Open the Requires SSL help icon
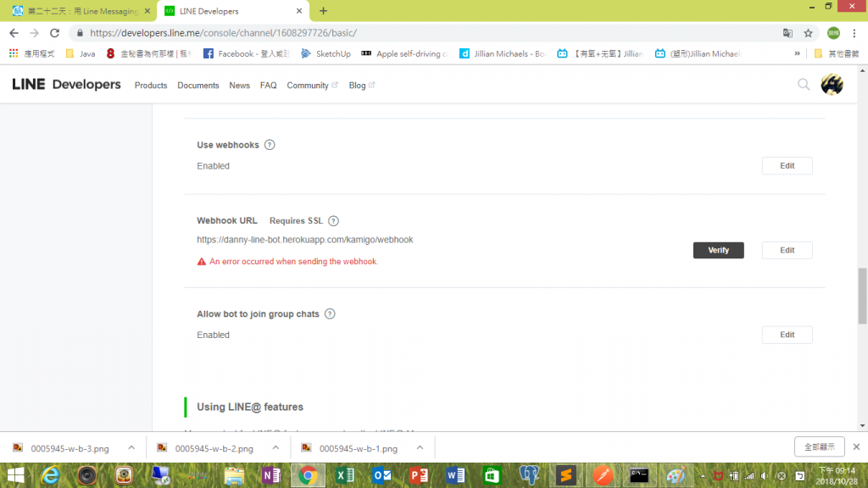The width and height of the screenshot is (868, 488). [333, 221]
